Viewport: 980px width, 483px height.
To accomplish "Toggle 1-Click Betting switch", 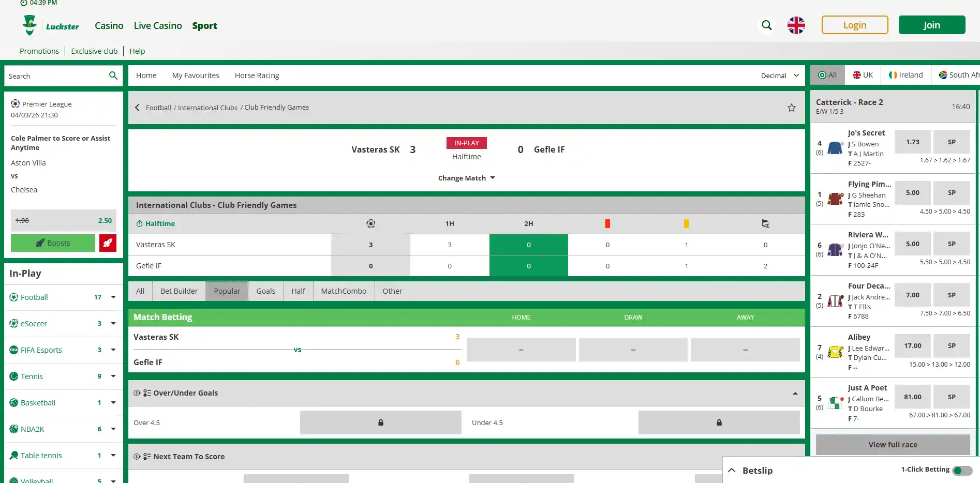I will click(x=962, y=470).
